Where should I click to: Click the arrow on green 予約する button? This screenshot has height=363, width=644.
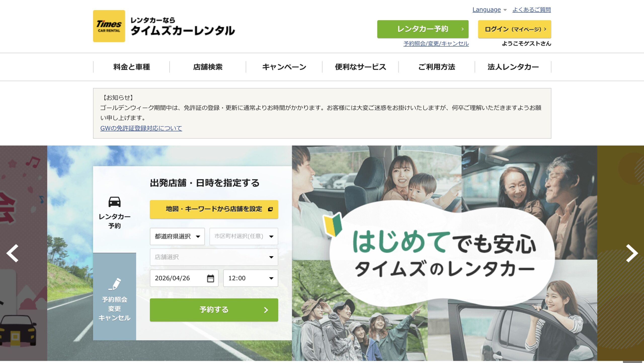pyautogui.click(x=266, y=310)
